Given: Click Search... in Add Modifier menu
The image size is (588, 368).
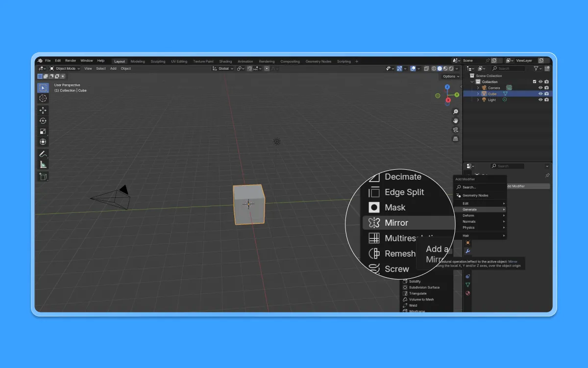Looking at the screenshot, I should tap(480, 187).
